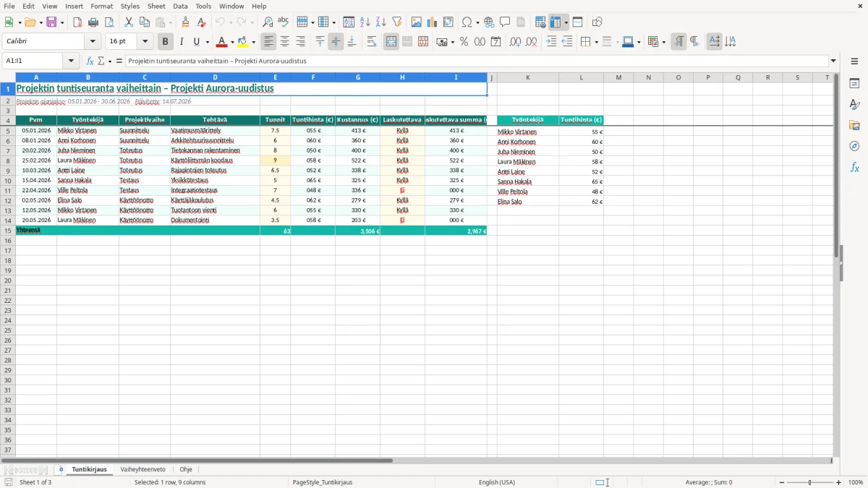Click the Print icon
Image resolution: width=868 pixels, height=488 pixels.
[x=93, y=22]
